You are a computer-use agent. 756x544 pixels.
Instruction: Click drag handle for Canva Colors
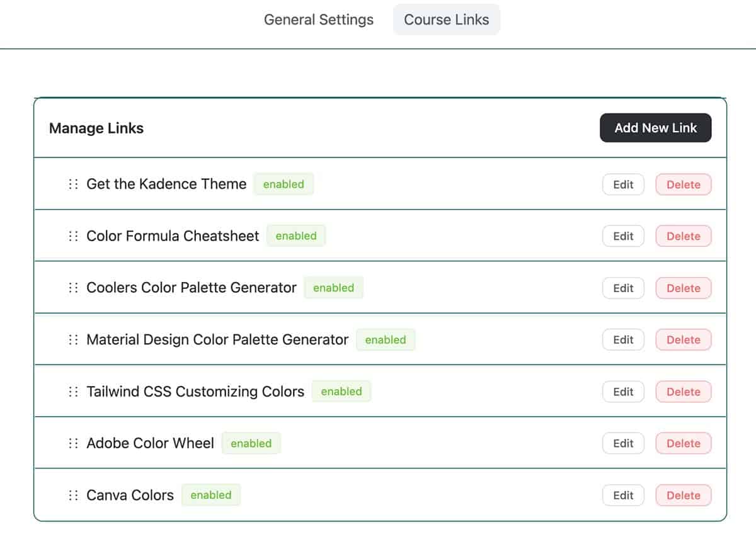tap(73, 495)
